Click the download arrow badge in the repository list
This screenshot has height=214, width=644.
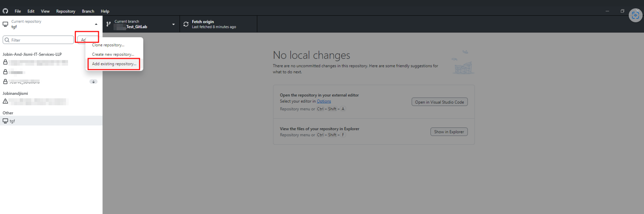pyautogui.click(x=93, y=82)
